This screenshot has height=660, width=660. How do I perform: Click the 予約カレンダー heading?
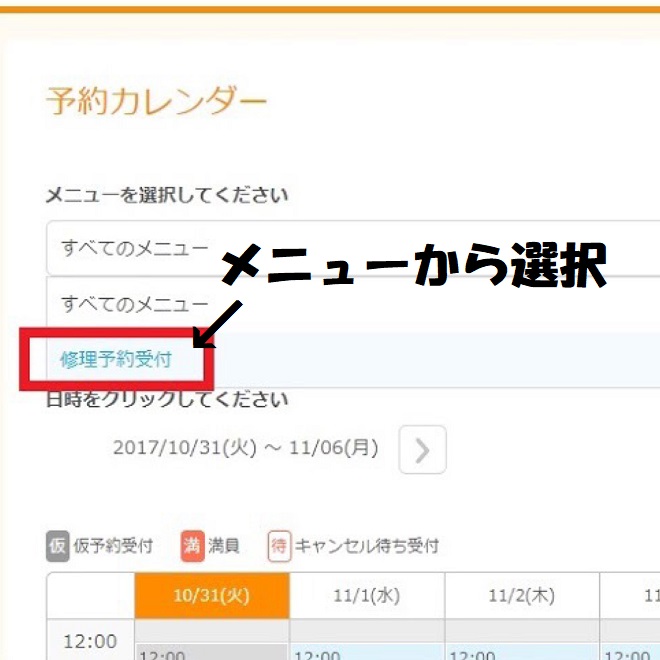(156, 101)
